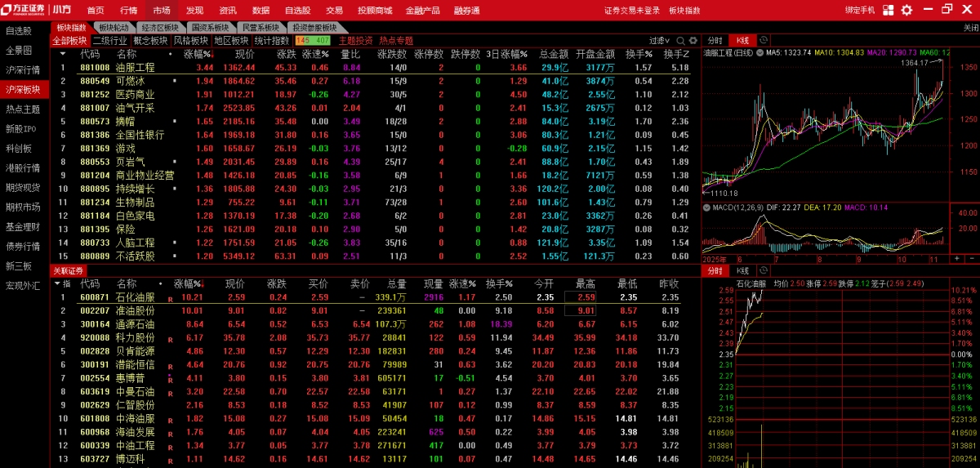Expand the 过滤 filter dropdown

point(660,40)
